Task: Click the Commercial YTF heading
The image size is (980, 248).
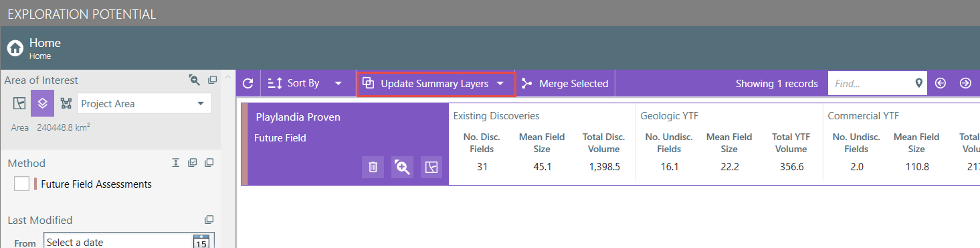Action: (x=863, y=116)
